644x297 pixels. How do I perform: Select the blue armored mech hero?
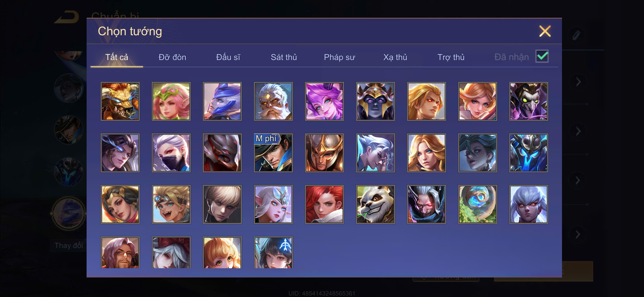click(529, 153)
